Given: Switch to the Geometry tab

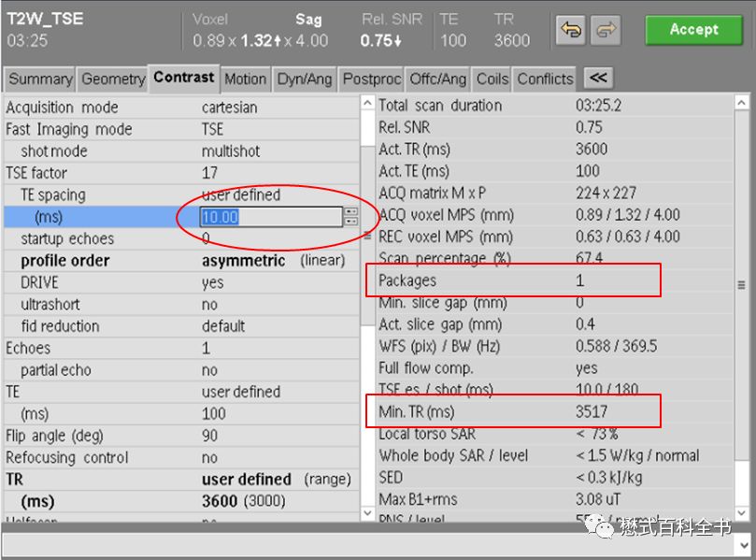Looking at the screenshot, I should [x=113, y=79].
